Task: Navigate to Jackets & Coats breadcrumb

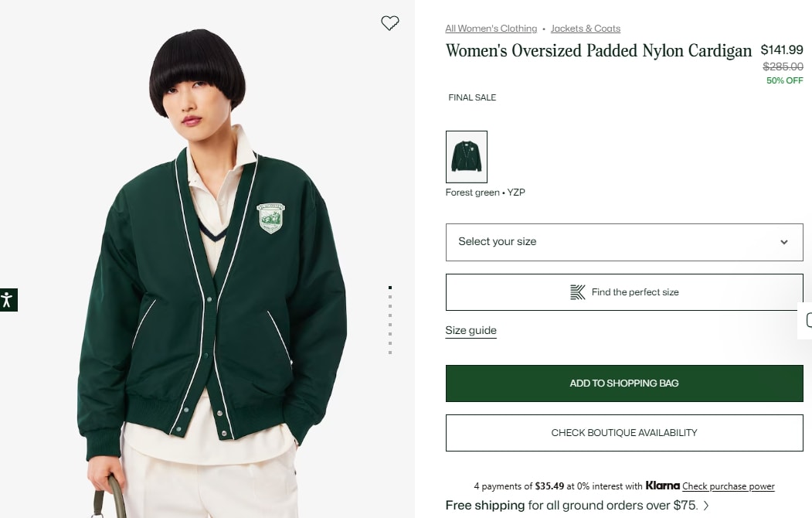Action: click(585, 29)
